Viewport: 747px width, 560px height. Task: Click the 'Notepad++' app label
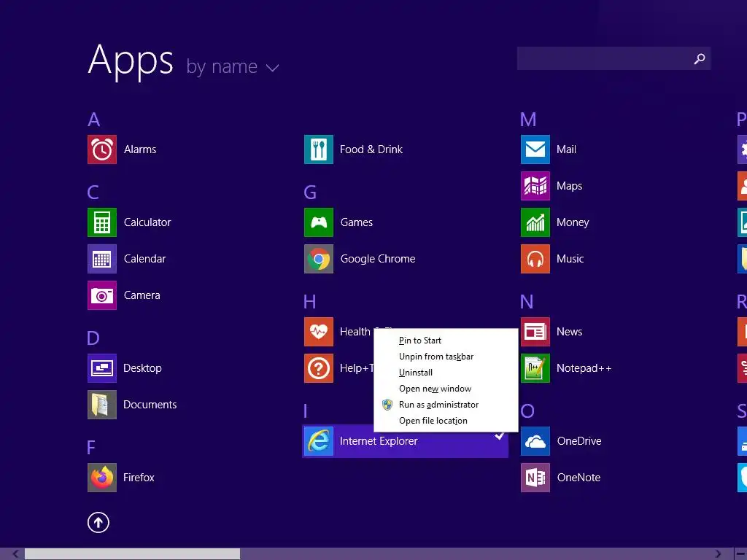[584, 368]
